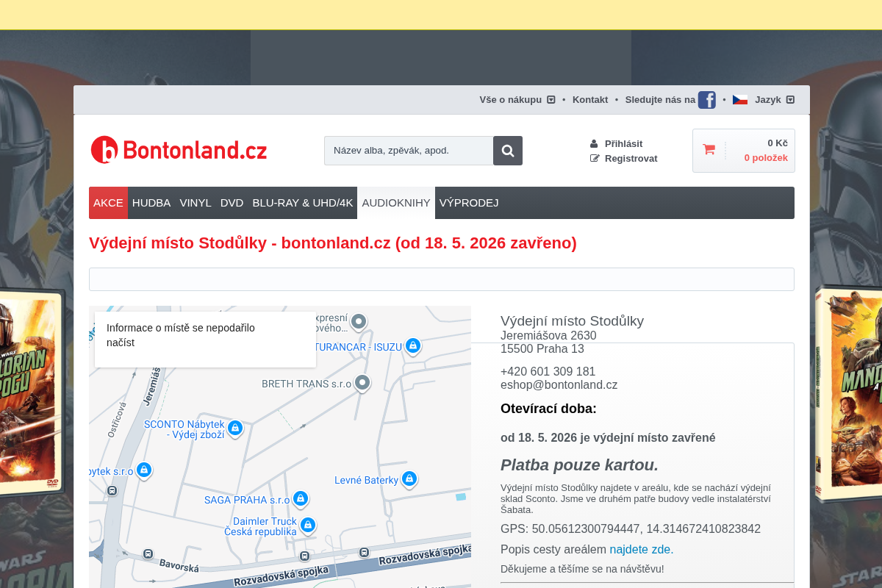The image size is (882, 588).
Task: Click the Sledujte nás na text
Action: [x=660, y=100]
